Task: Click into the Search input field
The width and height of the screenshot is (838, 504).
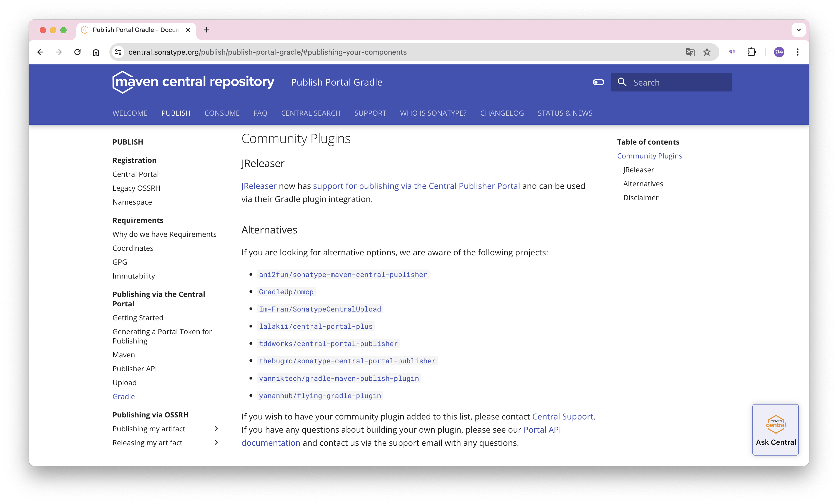Action: click(680, 82)
